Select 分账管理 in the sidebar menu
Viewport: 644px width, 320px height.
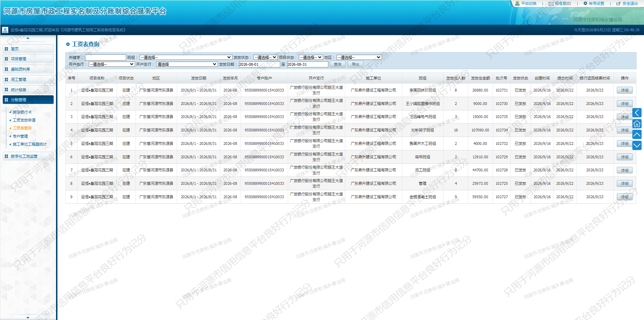(x=28, y=100)
